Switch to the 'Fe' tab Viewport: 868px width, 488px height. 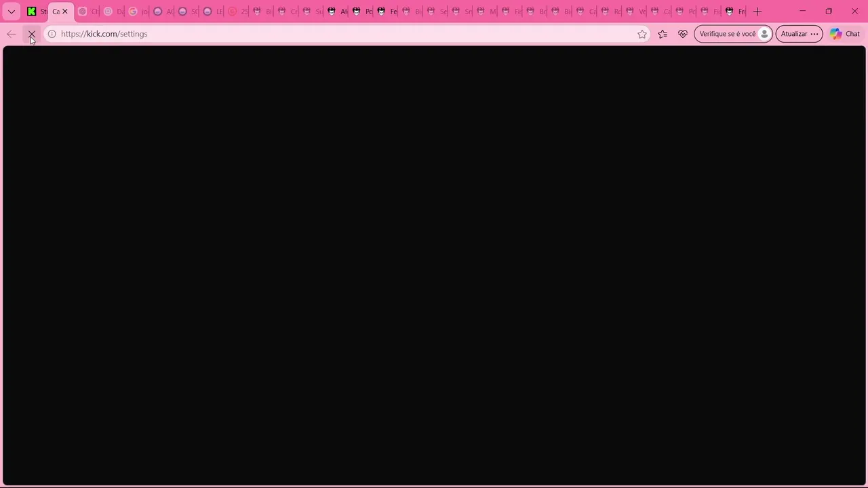click(x=387, y=12)
